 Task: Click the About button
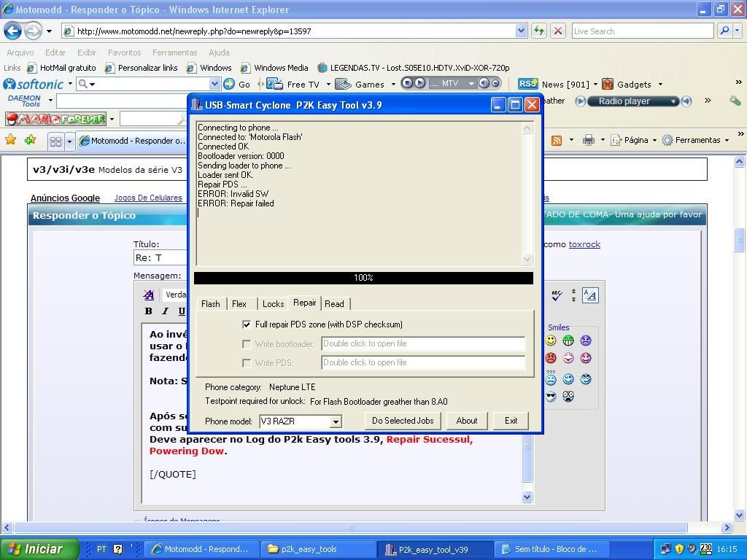click(467, 421)
